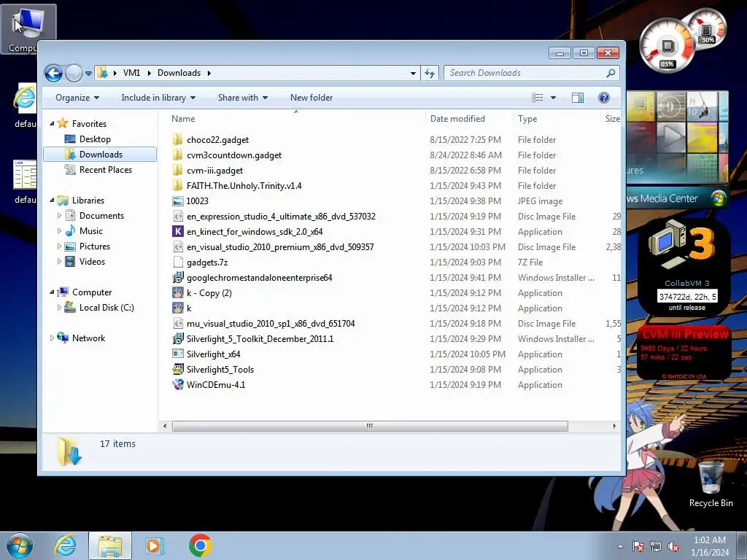
Task: Open the address bar history dropdown
Action: pyautogui.click(x=413, y=73)
